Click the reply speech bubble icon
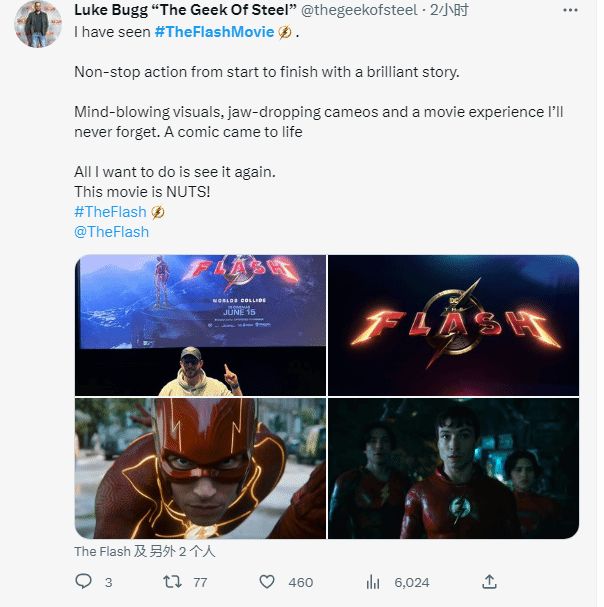Viewport: 604px width, 607px height. [x=84, y=581]
